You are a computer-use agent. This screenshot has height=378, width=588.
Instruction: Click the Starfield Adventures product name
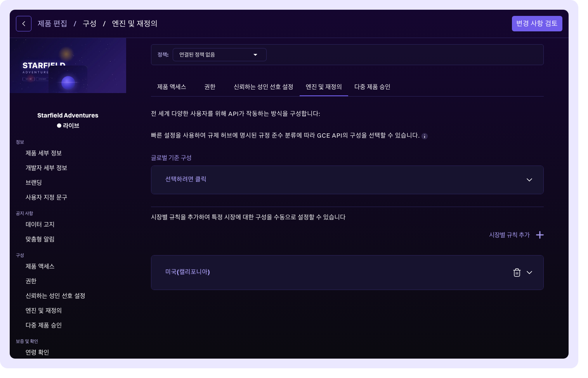tap(68, 115)
